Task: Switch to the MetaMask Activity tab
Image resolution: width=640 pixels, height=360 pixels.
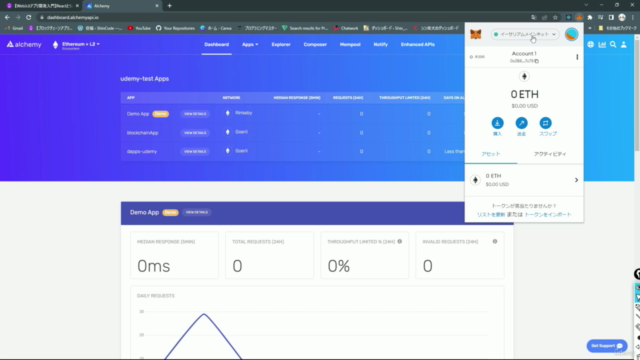Action: click(x=550, y=154)
